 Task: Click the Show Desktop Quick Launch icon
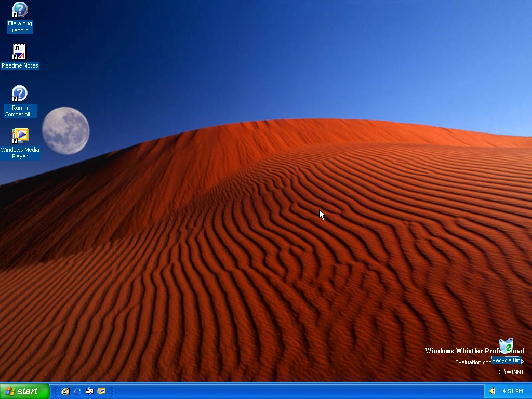pos(65,391)
